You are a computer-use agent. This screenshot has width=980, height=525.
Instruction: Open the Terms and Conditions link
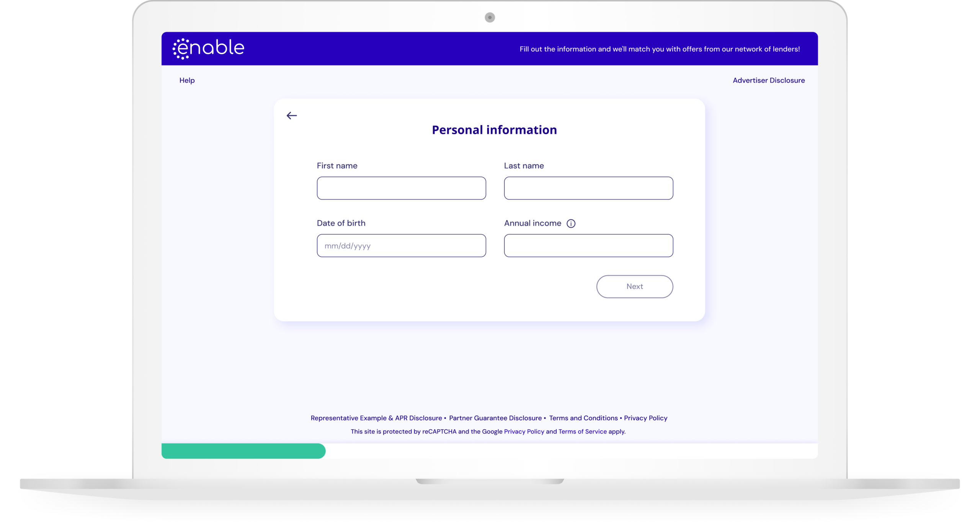(x=583, y=418)
